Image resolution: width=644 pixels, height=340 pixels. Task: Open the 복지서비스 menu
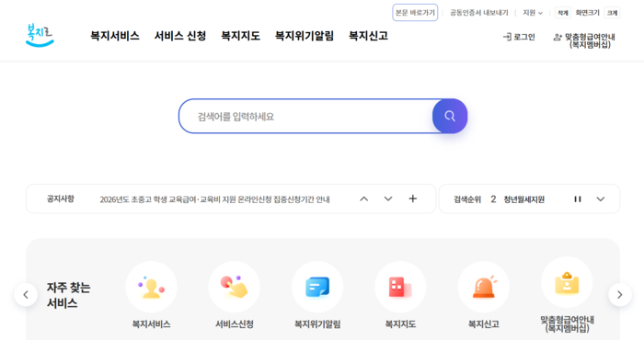pos(115,36)
